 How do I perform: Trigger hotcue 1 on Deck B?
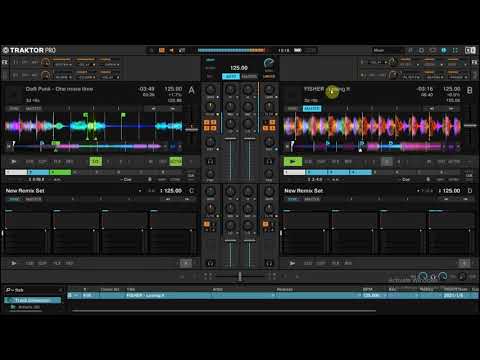[294, 172]
